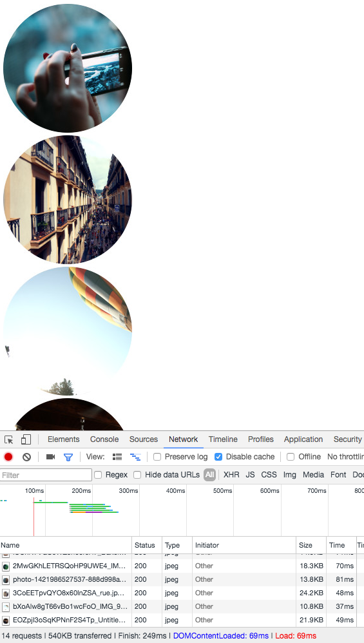This screenshot has height=643, width=364.
Task: Switch to the Console tab
Action: 104,439
